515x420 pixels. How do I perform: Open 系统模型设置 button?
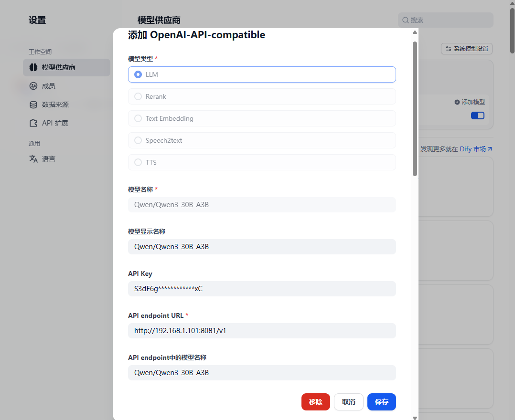click(x=467, y=49)
